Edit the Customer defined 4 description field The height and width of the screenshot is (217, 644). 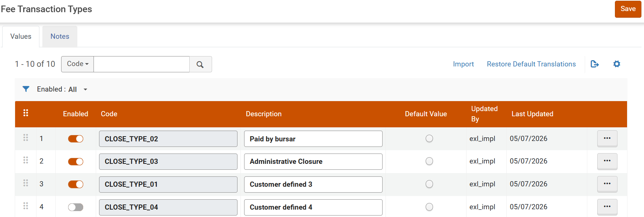313,207
